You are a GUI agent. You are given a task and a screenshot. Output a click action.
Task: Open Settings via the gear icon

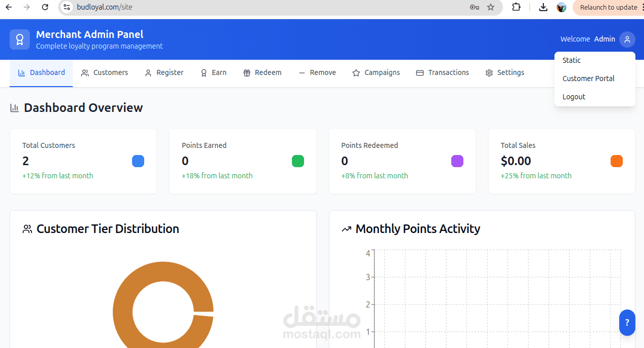[489, 72]
